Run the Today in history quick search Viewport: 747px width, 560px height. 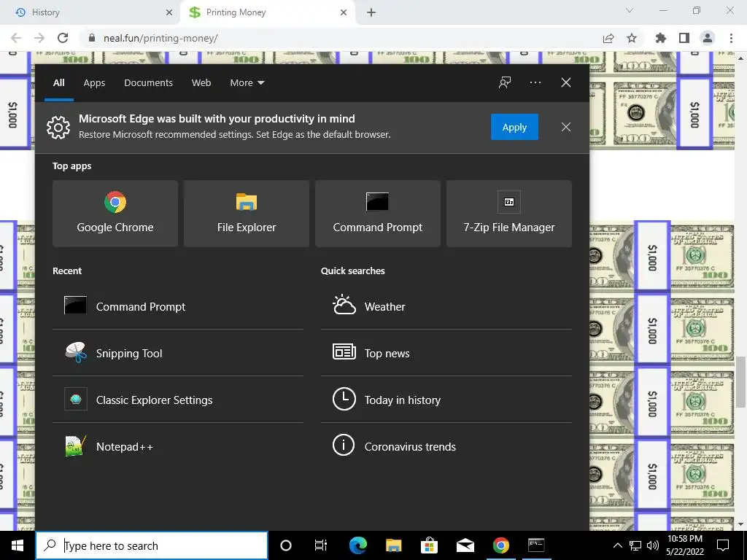(446, 400)
